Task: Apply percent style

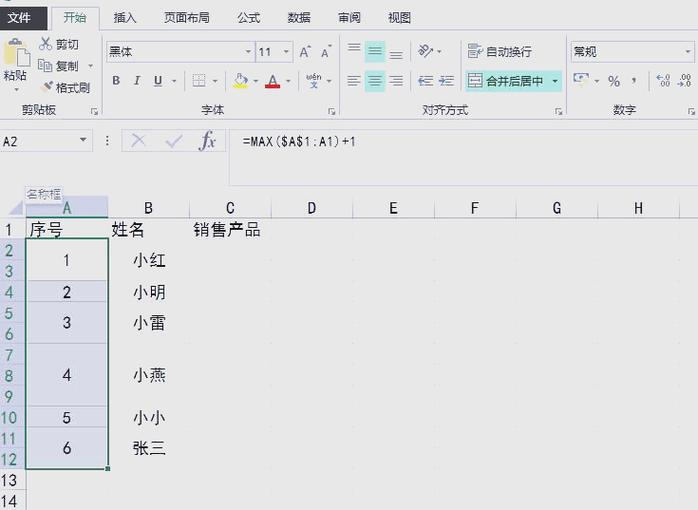Action: (x=614, y=81)
